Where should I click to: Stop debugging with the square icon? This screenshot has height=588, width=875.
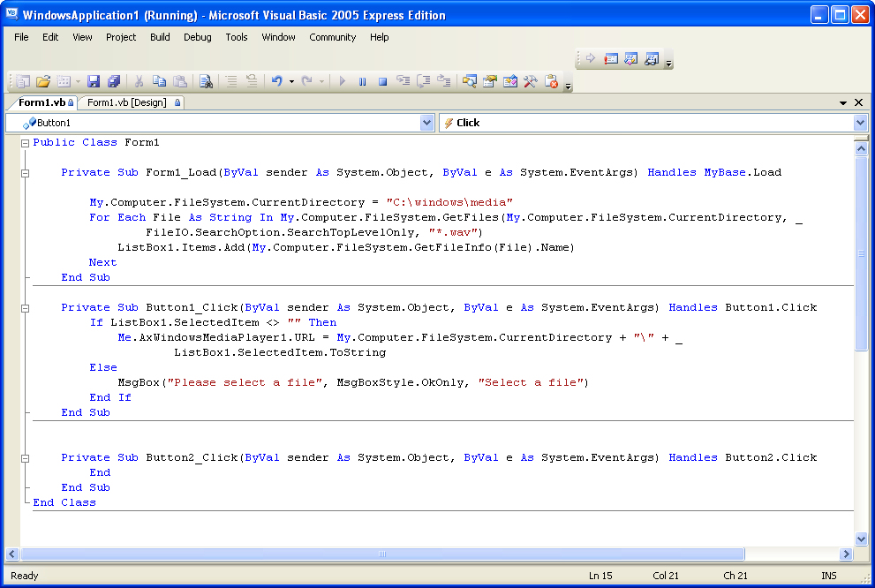pyautogui.click(x=383, y=81)
